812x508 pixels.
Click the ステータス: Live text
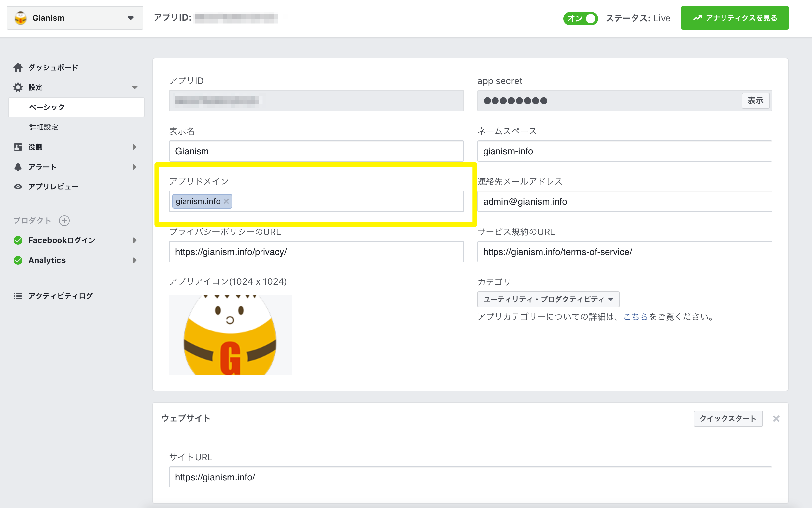click(x=638, y=18)
